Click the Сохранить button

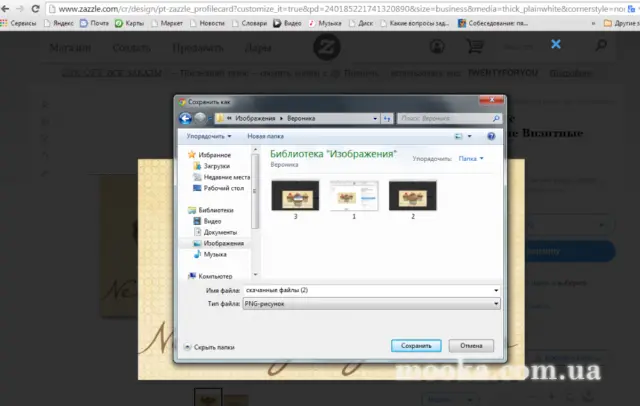416,346
